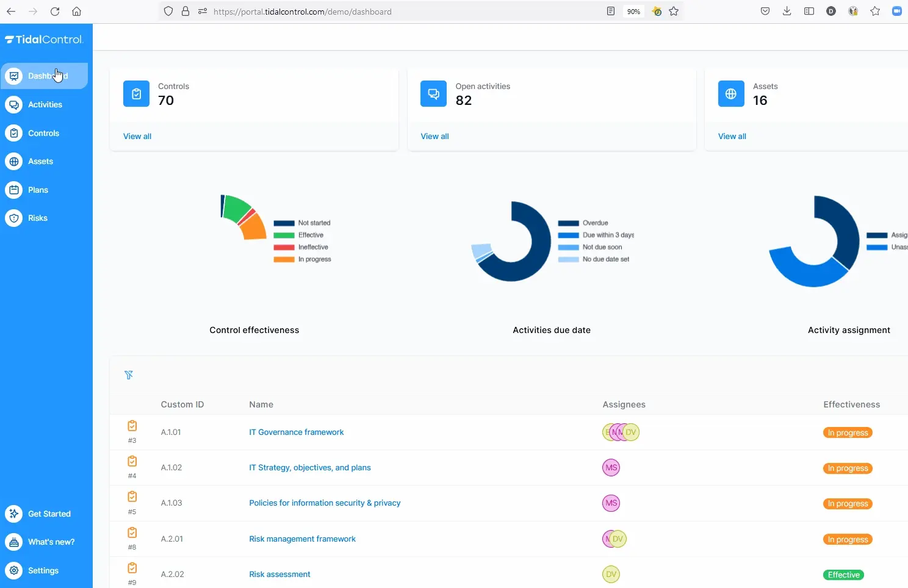This screenshot has height=588, width=908.
Task: Click control icon for row #5
Action: [x=132, y=497]
